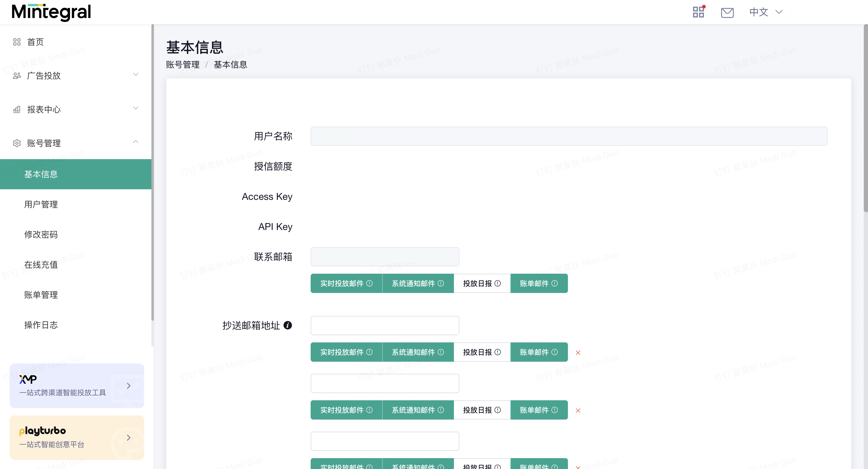Click the 账号管理 gear icon

17,143
